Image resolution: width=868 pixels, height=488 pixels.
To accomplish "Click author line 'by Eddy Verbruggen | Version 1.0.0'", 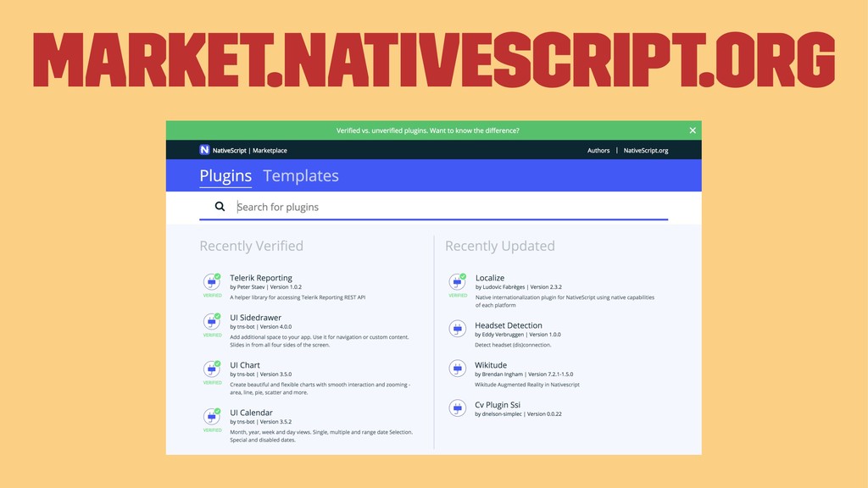I will (518, 335).
